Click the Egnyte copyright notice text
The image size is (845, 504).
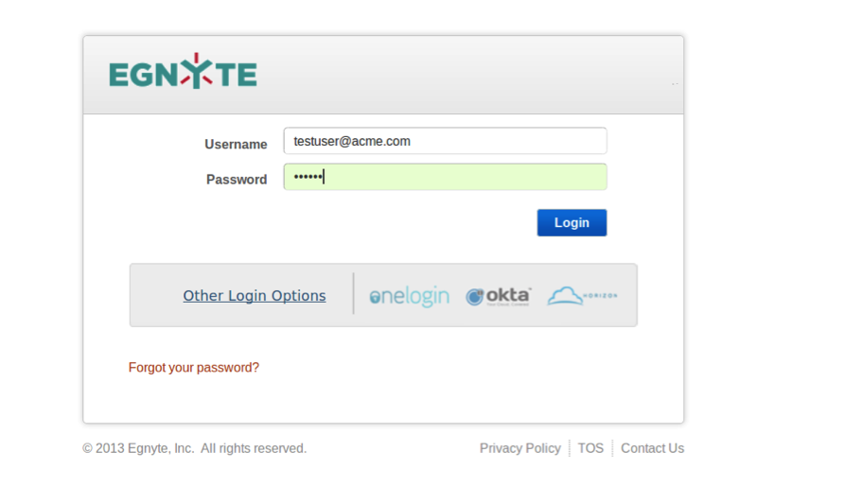[x=194, y=448]
